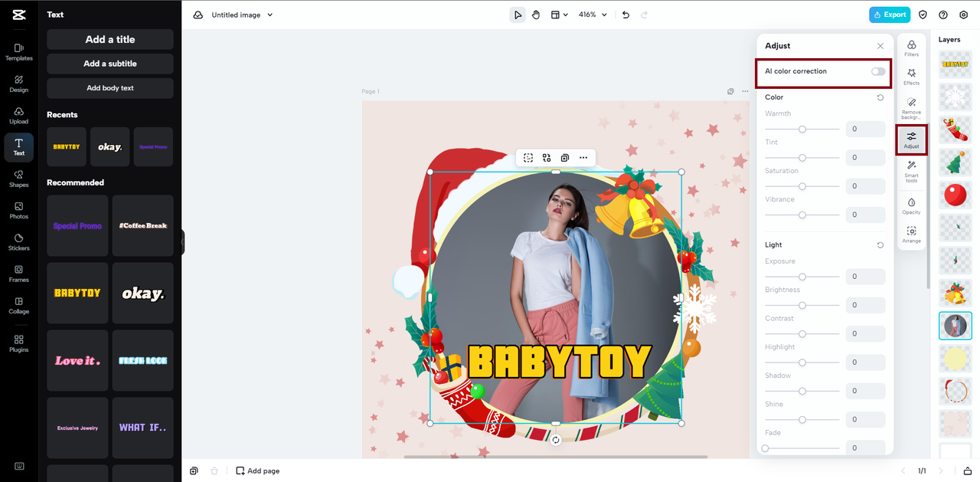Open the Effects tool
The width and height of the screenshot is (980, 482).
click(x=911, y=77)
